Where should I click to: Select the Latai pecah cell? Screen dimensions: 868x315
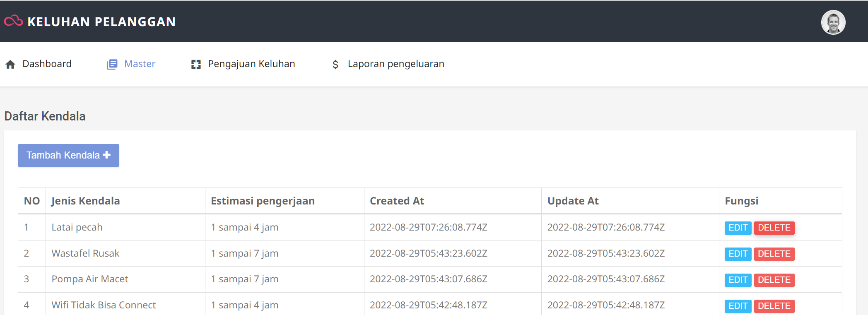(x=125, y=227)
